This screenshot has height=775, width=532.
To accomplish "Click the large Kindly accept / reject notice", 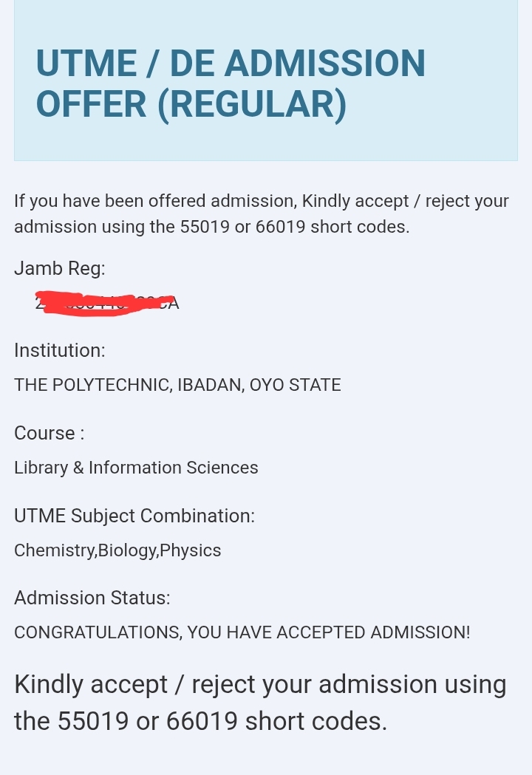I will click(x=260, y=703).
